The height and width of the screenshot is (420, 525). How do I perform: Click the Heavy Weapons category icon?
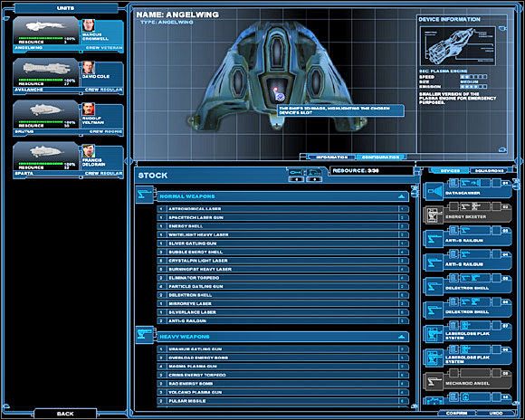(x=145, y=335)
